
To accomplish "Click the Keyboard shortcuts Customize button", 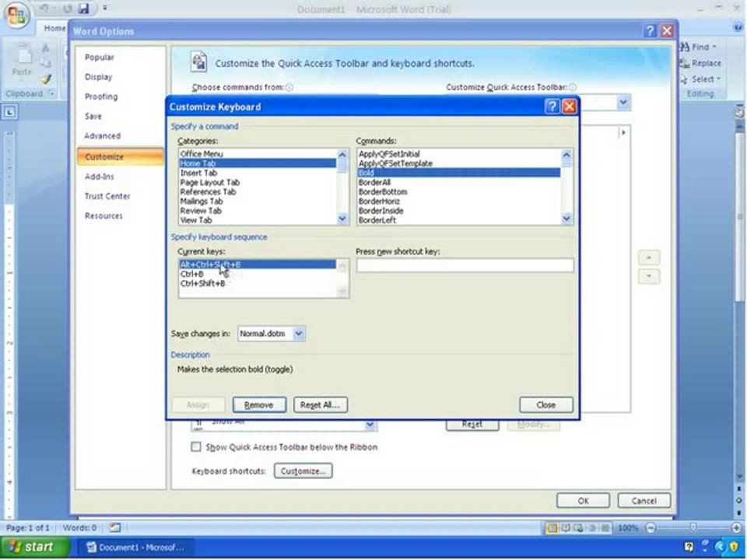I will (303, 471).
